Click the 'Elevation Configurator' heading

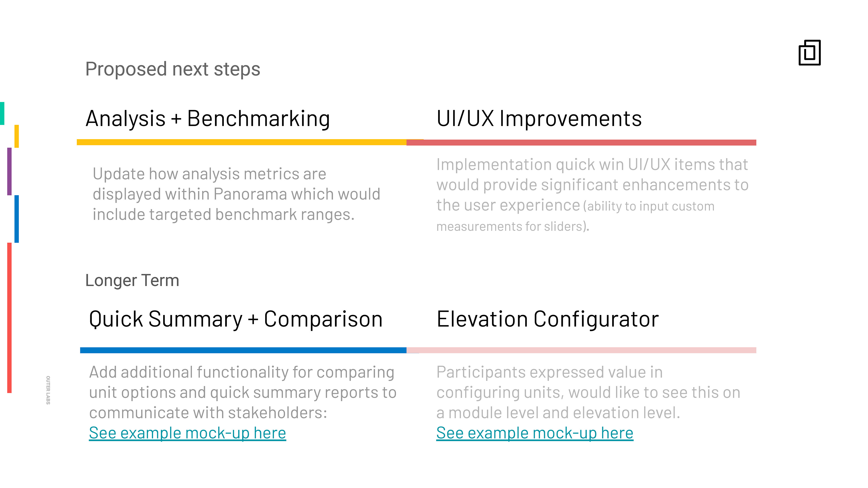pyautogui.click(x=547, y=319)
